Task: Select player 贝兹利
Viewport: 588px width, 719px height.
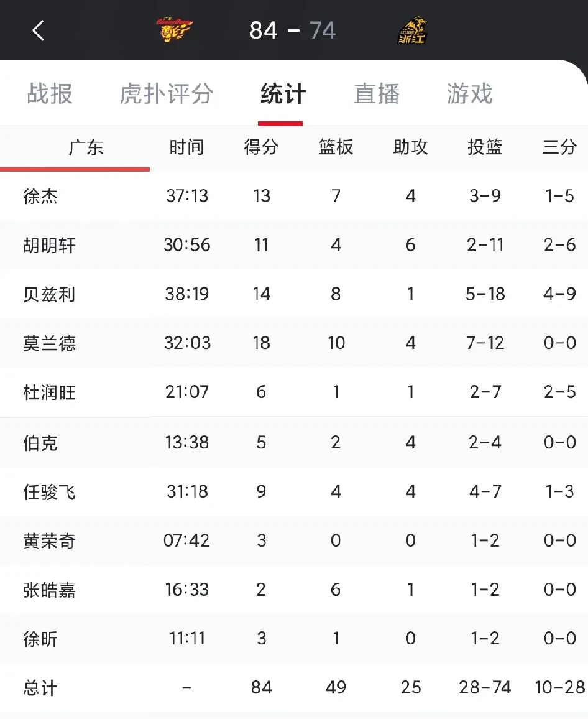Action: click(x=49, y=294)
